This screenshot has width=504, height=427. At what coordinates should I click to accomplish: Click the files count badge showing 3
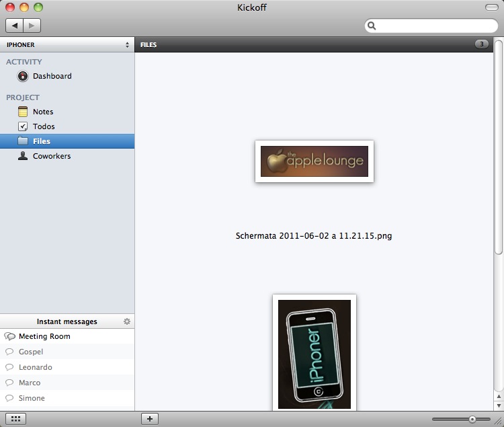(x=482, y=44)
